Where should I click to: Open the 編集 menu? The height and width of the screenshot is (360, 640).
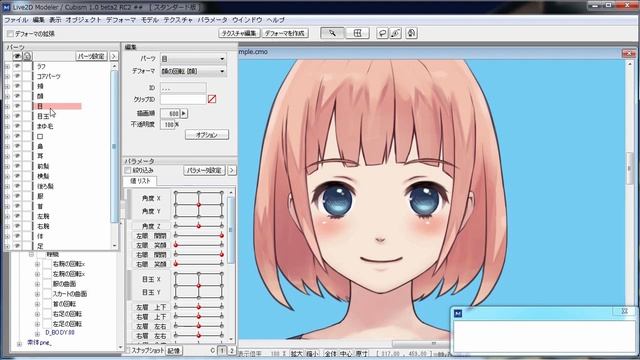click(x=38, y=20)
